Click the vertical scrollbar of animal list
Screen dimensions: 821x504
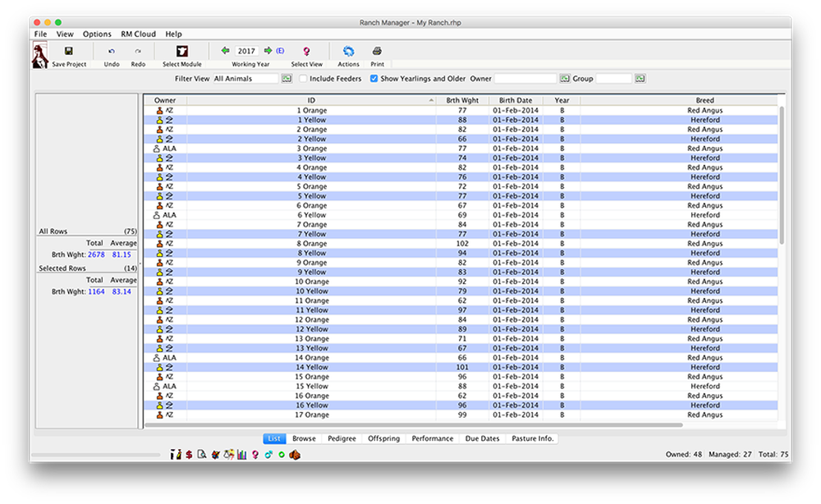click(x=782, y=175)
